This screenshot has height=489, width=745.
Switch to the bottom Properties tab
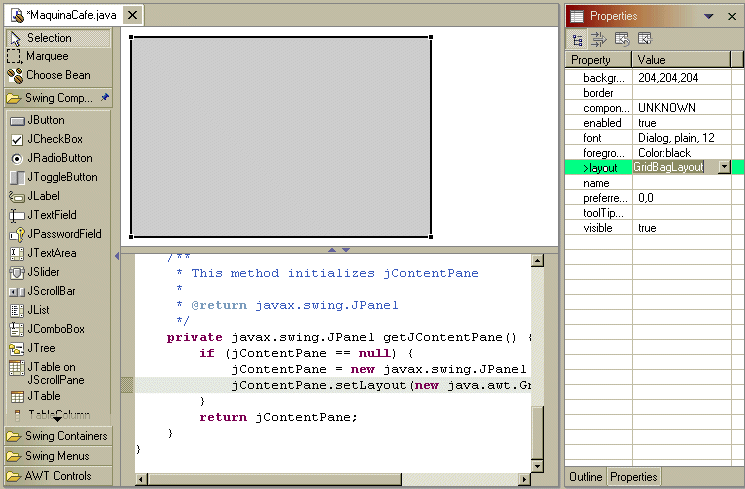point(634,477)
